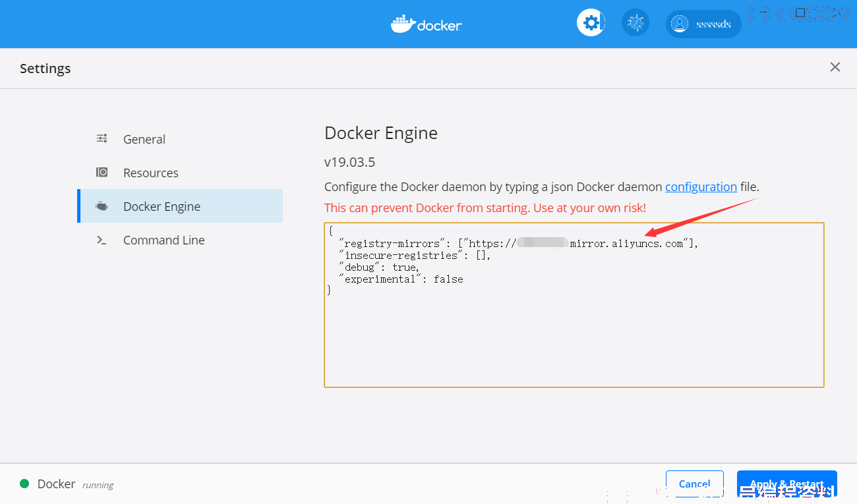Click the user account avatar button

703,24
